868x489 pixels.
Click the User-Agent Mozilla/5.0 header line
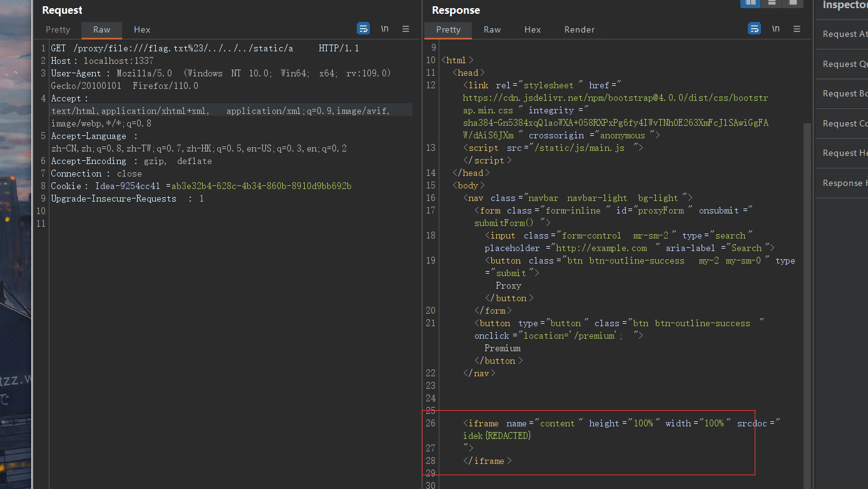click(x=221, y=80)
